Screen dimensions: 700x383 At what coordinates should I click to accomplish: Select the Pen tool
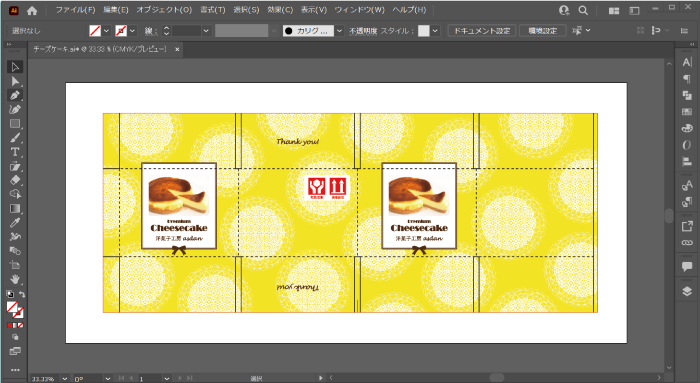15,95
